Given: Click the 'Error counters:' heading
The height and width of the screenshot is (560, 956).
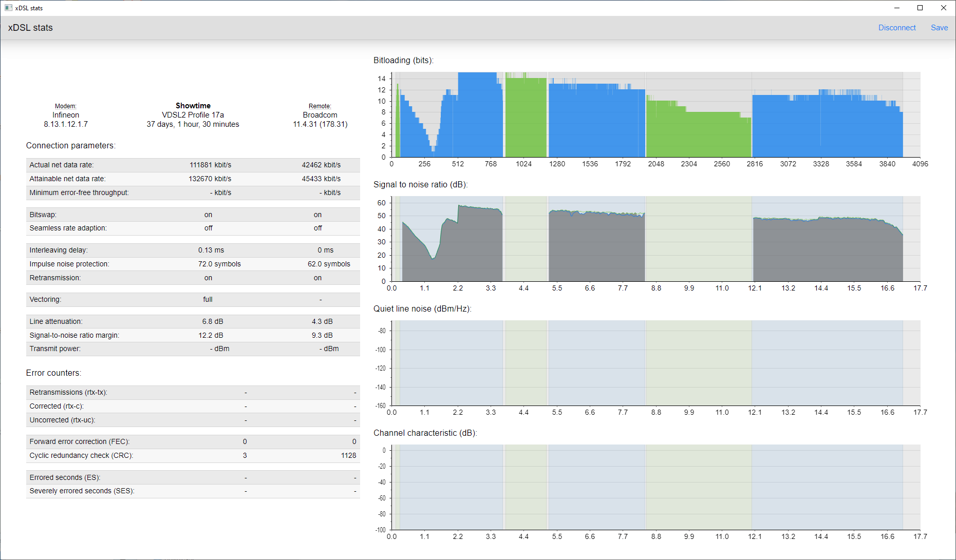Looking at the screenshot, I should (x=53, y=373).
